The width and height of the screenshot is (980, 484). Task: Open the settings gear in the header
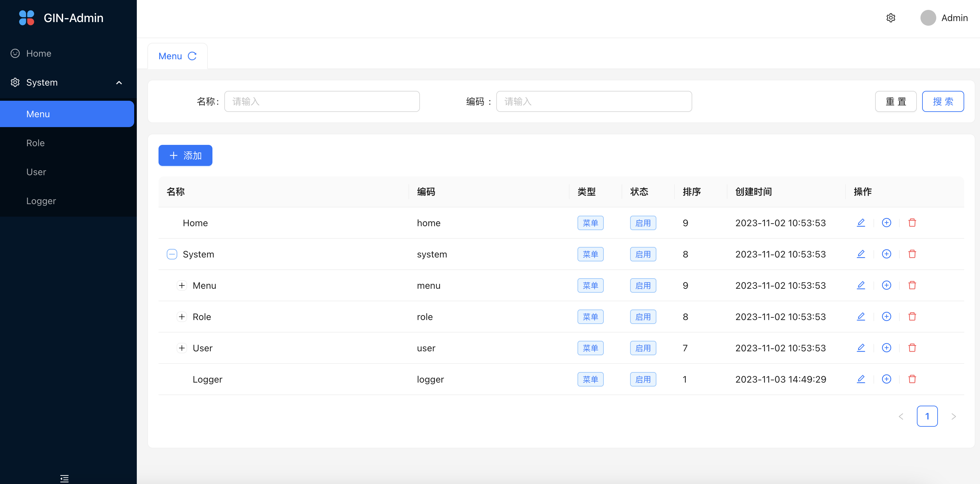coord(891,18)
